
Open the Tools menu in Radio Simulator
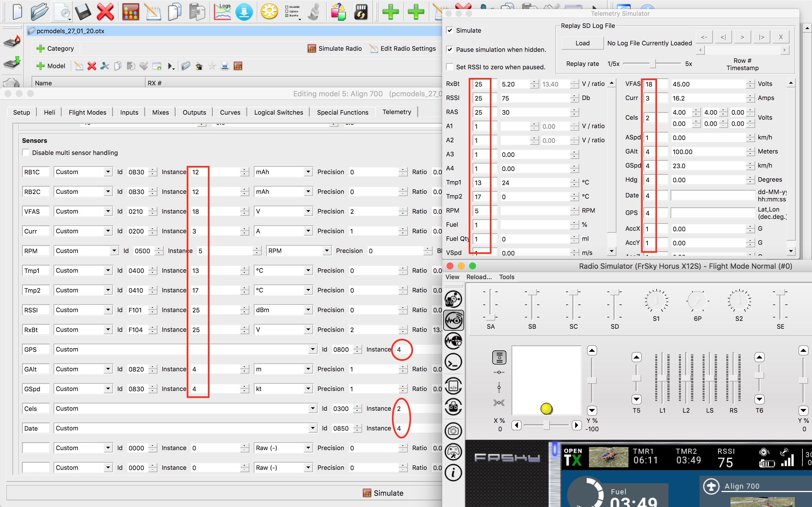tap(507, 277)
